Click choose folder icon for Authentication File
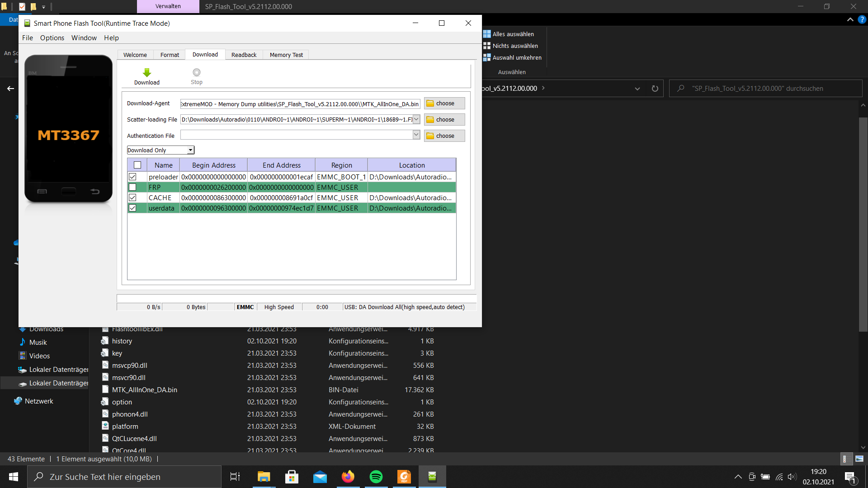This screenshot has width=868, height=488. tap(430, 136)
